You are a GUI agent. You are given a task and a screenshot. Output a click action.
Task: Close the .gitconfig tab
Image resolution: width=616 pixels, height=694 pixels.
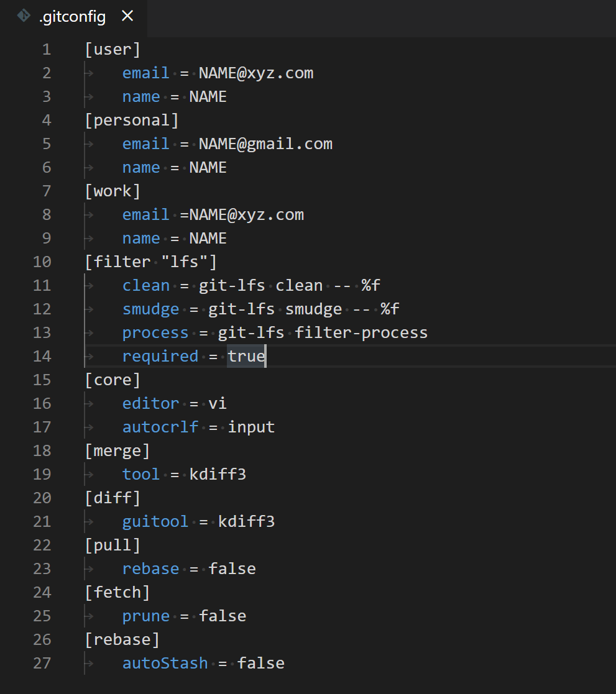click(127, 17)
